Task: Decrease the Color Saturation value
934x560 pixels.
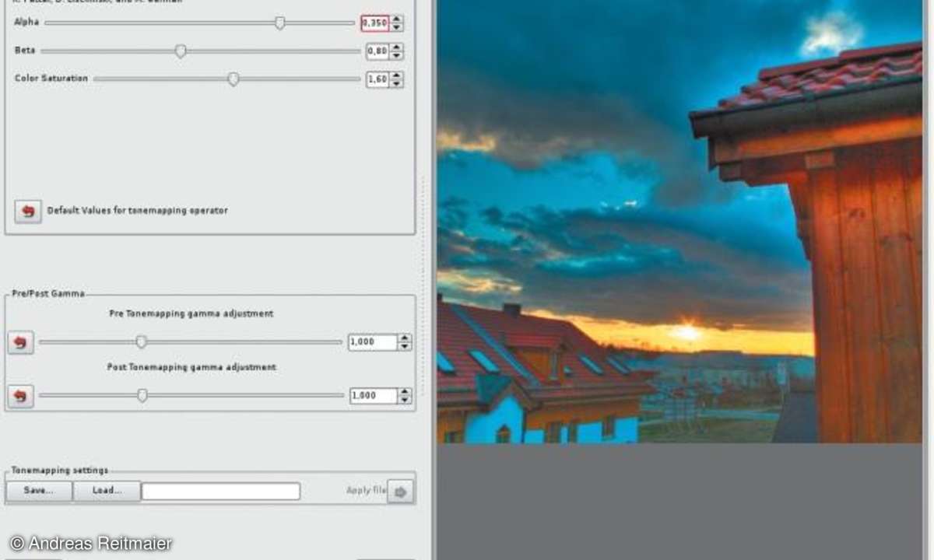Action: pos(396,83)
